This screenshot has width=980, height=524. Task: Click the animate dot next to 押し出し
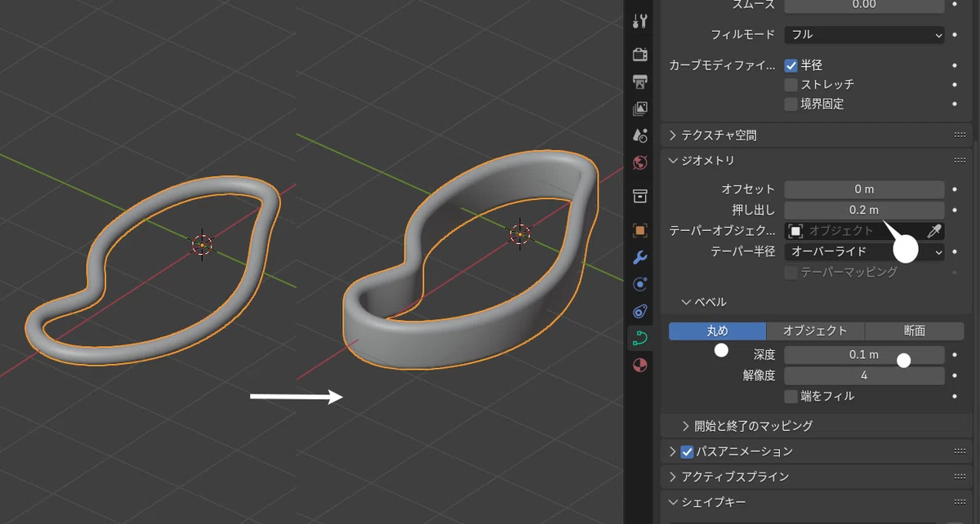(955, 210)
